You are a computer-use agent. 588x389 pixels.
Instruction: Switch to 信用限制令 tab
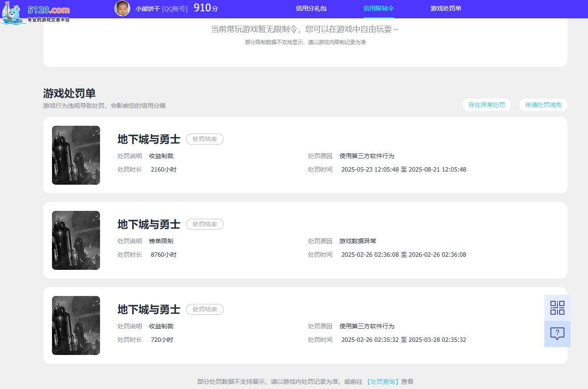pos(378,8)
